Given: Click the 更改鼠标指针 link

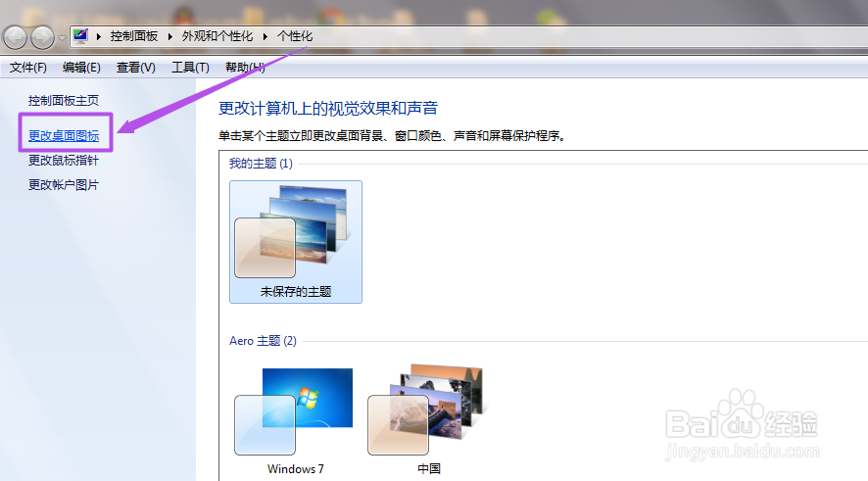Looking at the screenshot, I should point(64,161).
